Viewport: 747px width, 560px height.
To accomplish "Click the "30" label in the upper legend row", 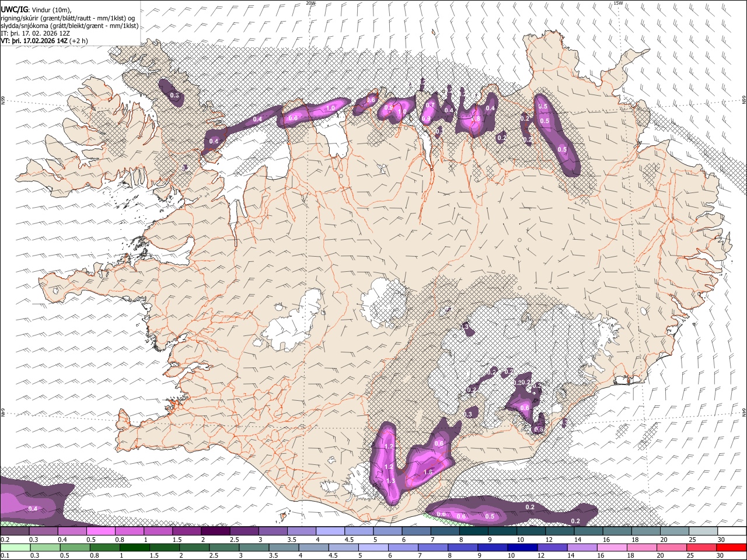I will tap(722, 540).
